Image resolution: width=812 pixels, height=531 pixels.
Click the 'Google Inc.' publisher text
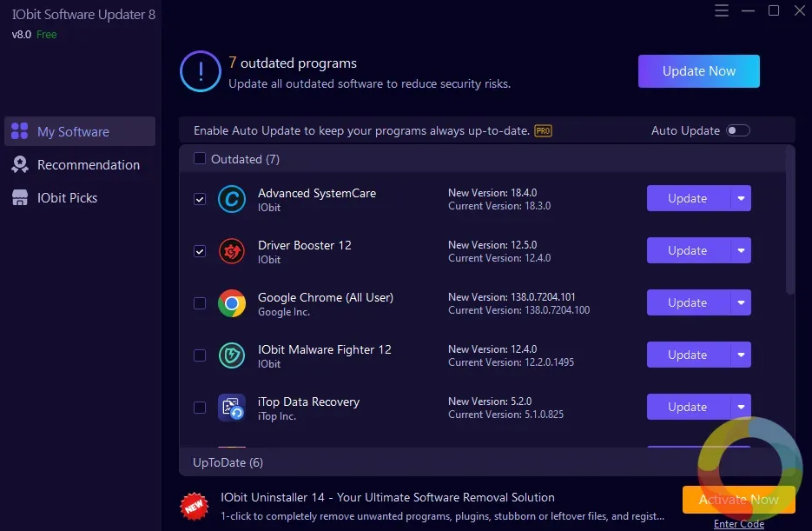tap(284, 312)
